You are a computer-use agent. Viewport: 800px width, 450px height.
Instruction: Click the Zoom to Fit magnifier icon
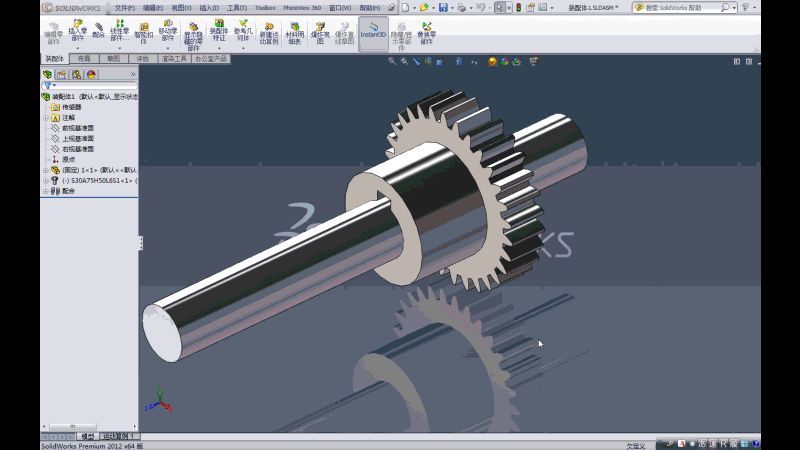click(x=392, y=61)
